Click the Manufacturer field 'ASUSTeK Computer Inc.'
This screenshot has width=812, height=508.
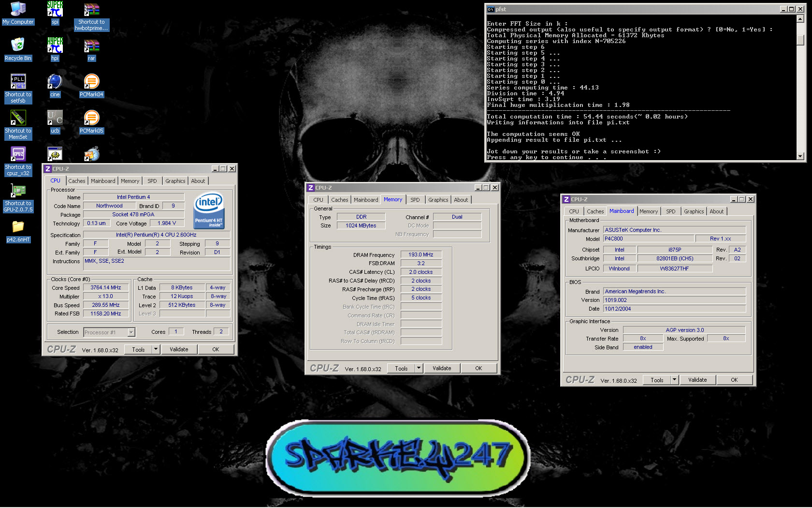(674, 230)
